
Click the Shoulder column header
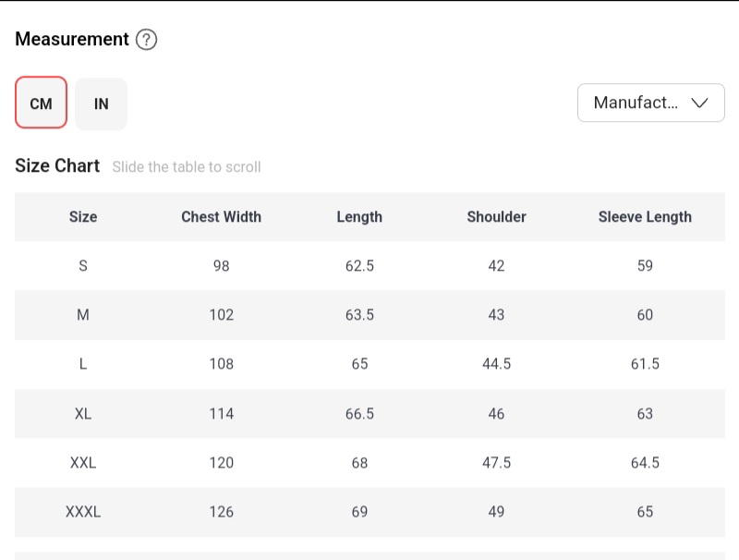click(496, 217)
